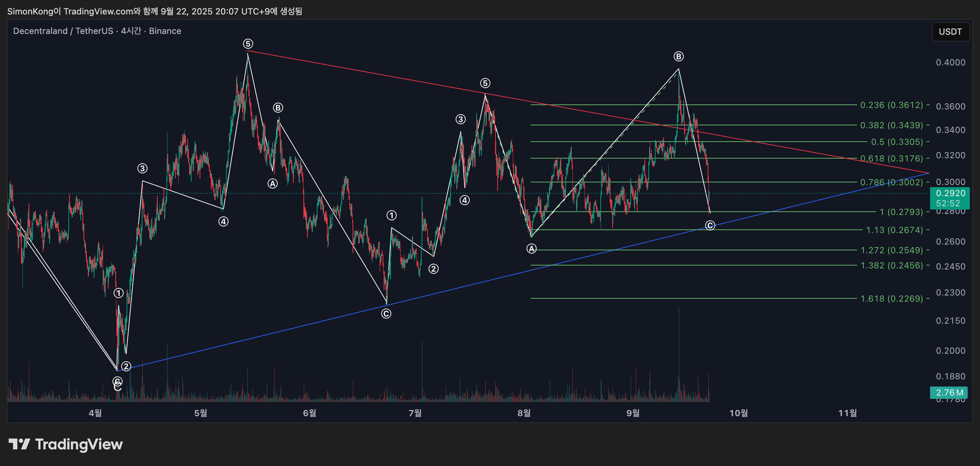The width and height of the screenshot is (980, 466).
Task: Click the green 0.2920 current price tag
Action: point(950,193)
